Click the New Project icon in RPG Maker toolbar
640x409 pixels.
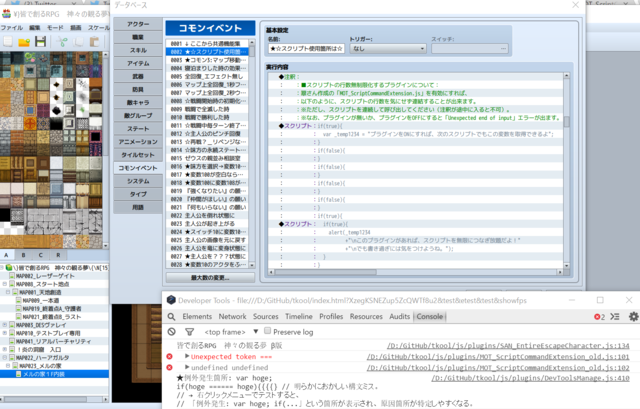pos(8,42)
